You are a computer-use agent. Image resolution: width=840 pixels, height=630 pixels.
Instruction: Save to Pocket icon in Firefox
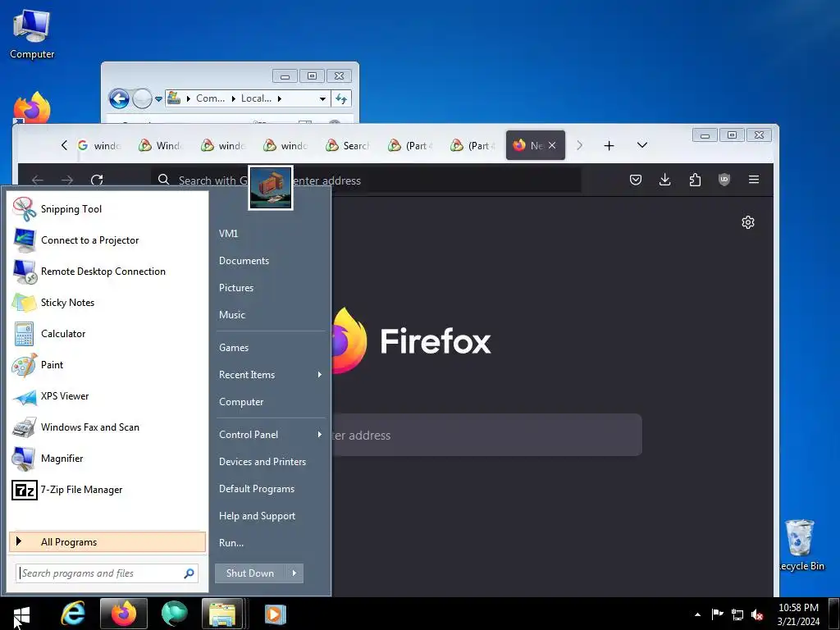(636, 180)
